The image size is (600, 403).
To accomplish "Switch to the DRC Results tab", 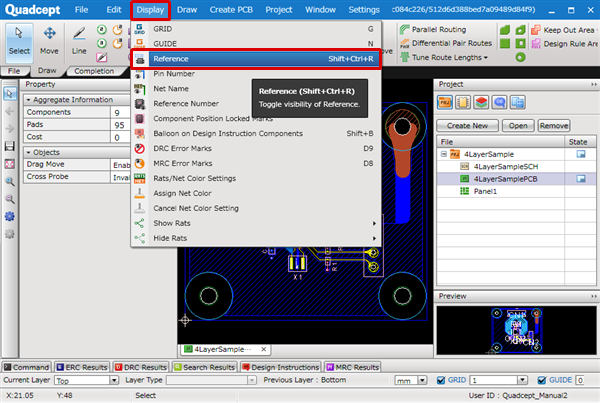I will point(141,367).
